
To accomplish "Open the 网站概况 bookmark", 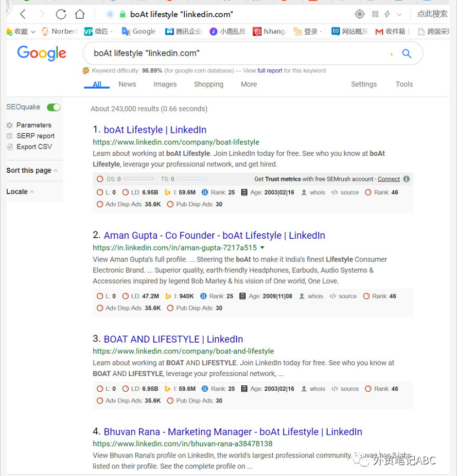I will tap(350, 31).
